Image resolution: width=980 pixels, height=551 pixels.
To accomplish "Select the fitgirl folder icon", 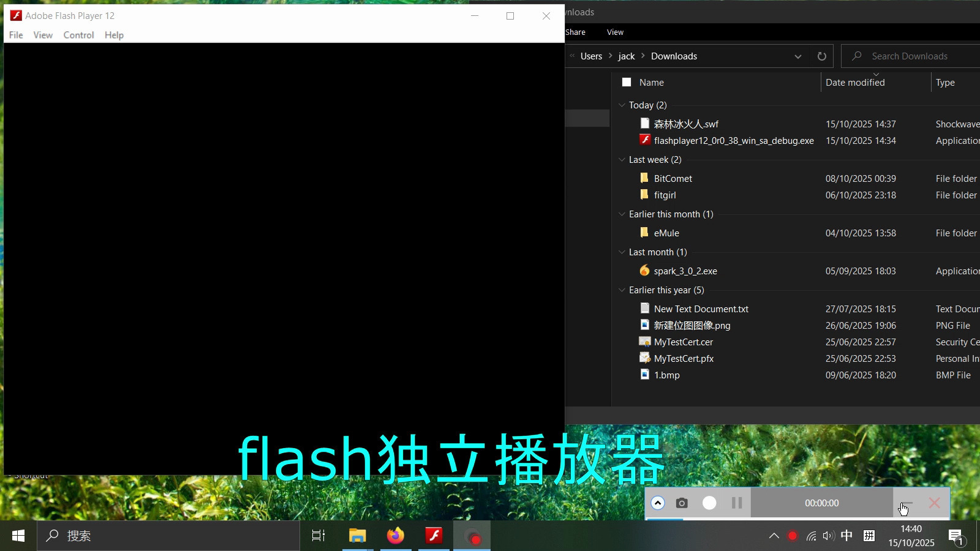I will coord(644,195).
